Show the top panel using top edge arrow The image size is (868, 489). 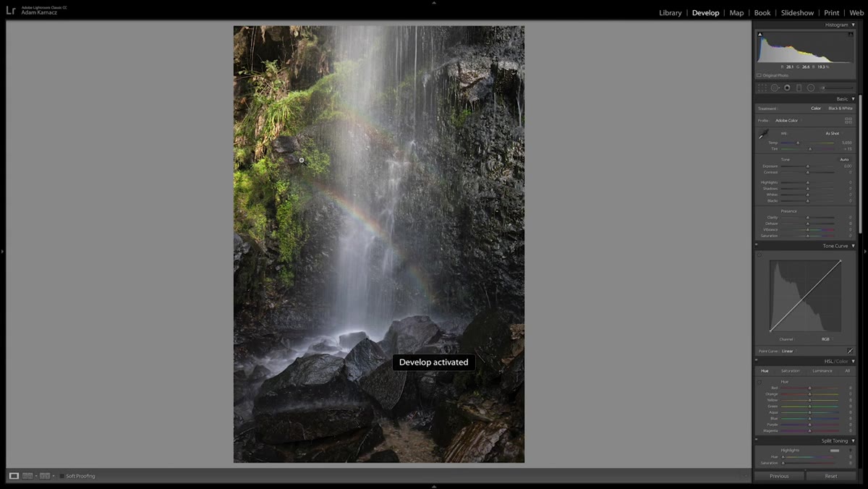point(434,2)
